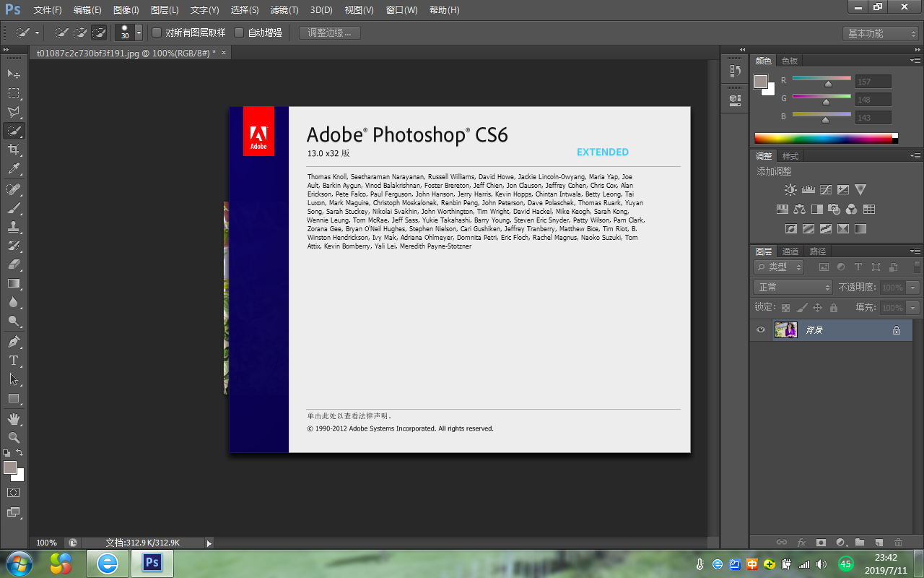
Task: Open the 正常 blend mode dropdown
Action: (x=793, y=288)
